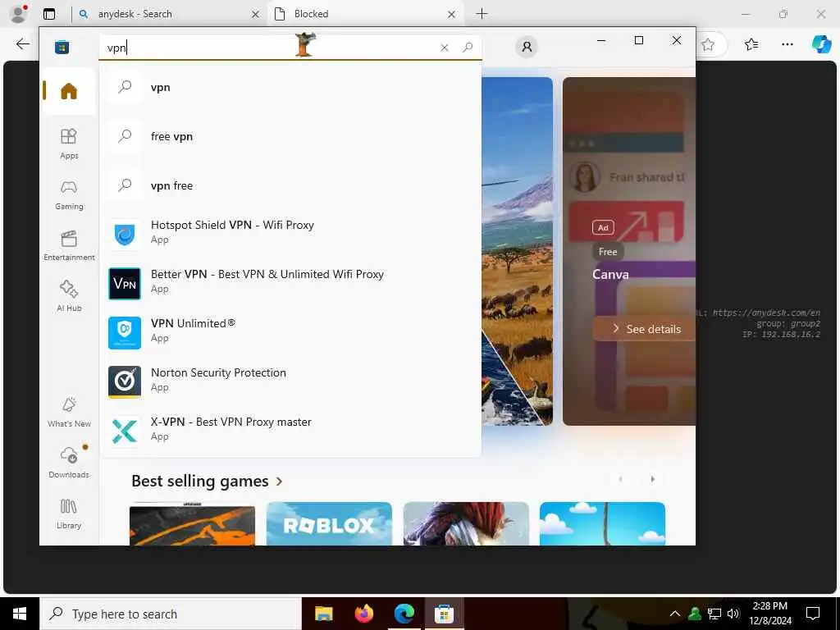
Task: Expand Best selling games chevron arrow
Action: (279, 482)
